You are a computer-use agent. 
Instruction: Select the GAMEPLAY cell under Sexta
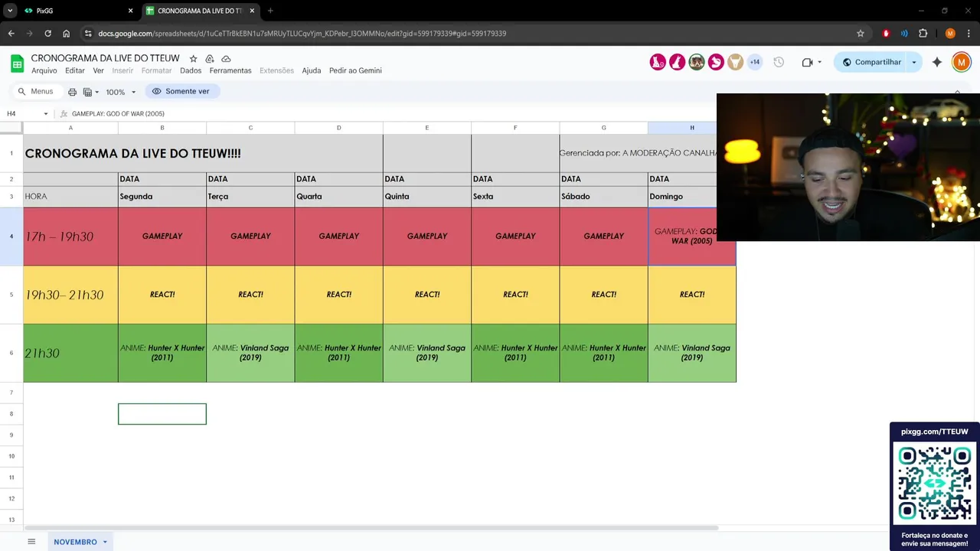pyautogui.click(x=515, y=236)
